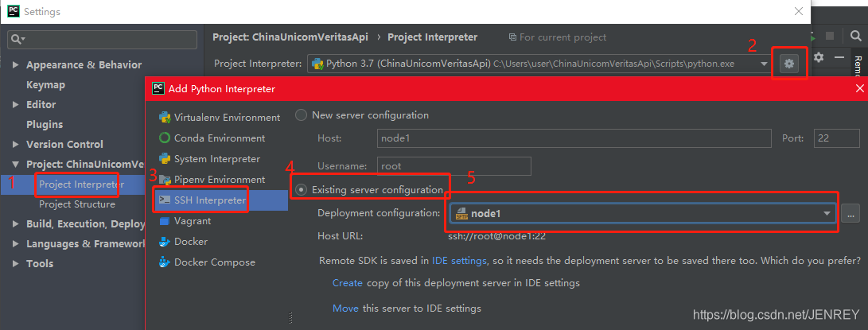The width and height of the screenshot is (868, 330).
Task: Select Existing server configuration radio button
Action: (301, 189)
